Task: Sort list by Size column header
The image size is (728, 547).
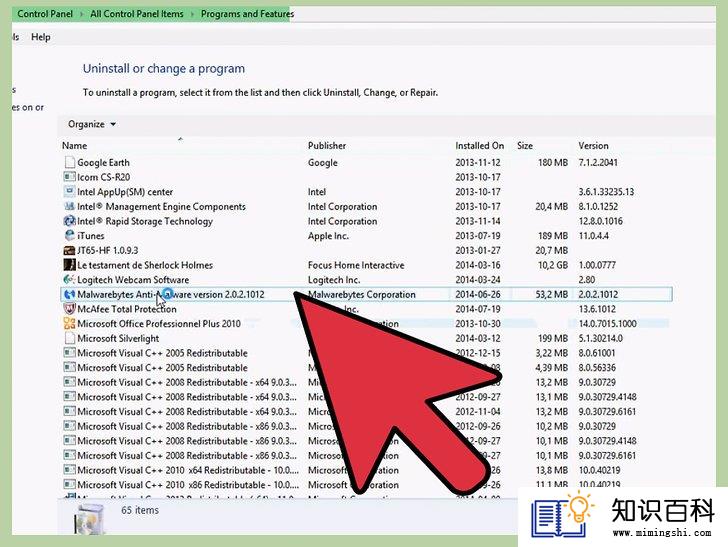Action: click(525, 146)
